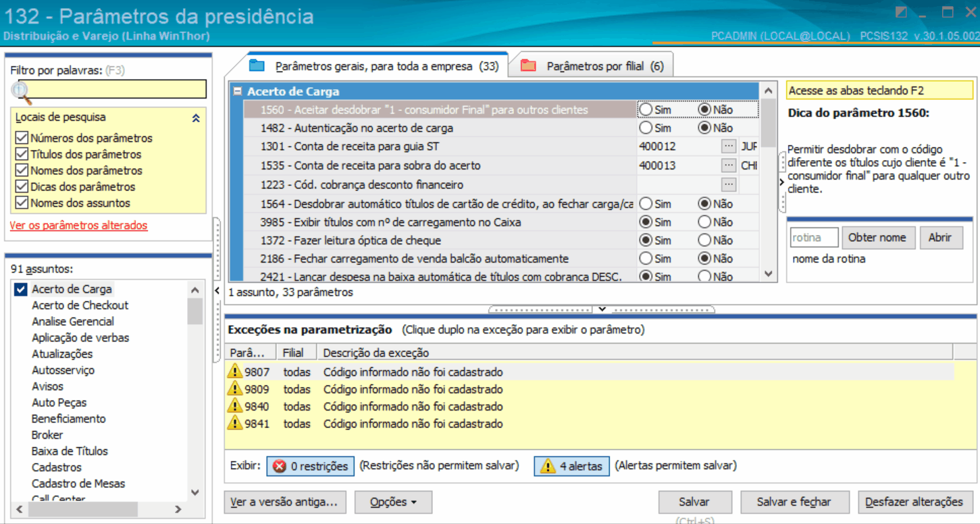Toggle Nomes dos parâmetros checkbox

click(22, 170)
